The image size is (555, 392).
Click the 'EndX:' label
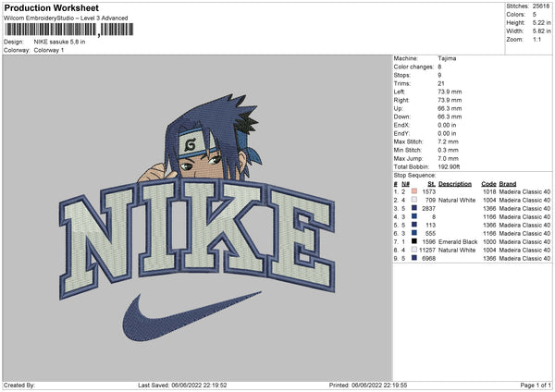pos(401,125)
